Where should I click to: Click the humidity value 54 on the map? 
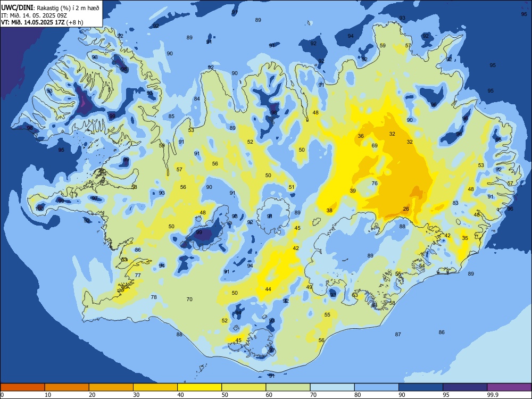pos(422,265)
